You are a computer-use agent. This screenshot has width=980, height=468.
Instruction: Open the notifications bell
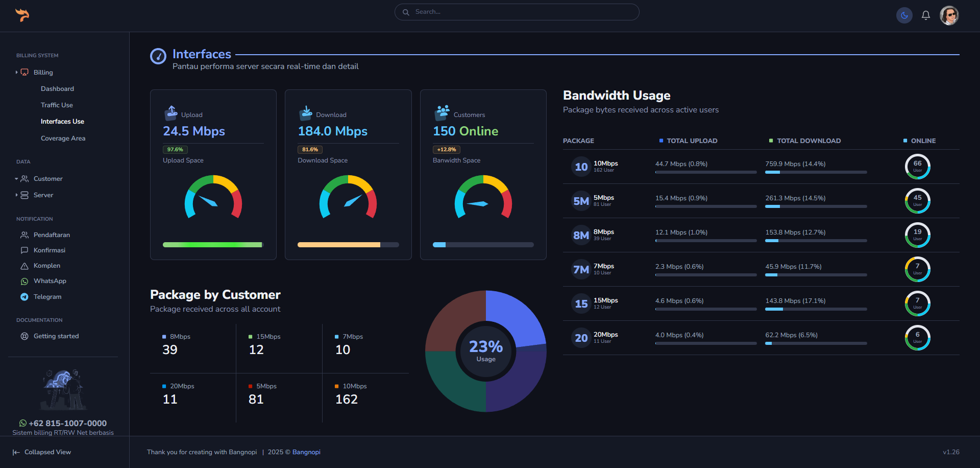(925, 15)
